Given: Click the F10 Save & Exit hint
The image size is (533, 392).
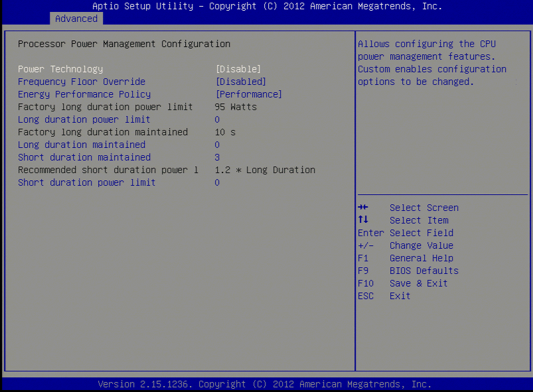Looking at the screenshot, I should pyautogui.click(x=403, y=283).
